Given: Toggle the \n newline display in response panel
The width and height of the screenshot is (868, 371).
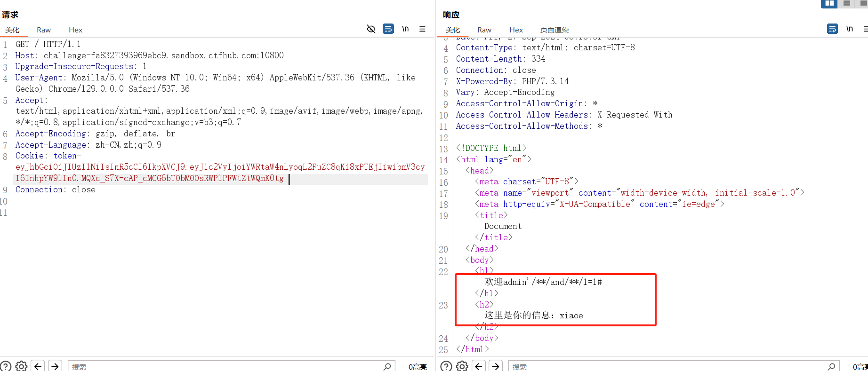Looking at the screenshot, I should point(850,29).
